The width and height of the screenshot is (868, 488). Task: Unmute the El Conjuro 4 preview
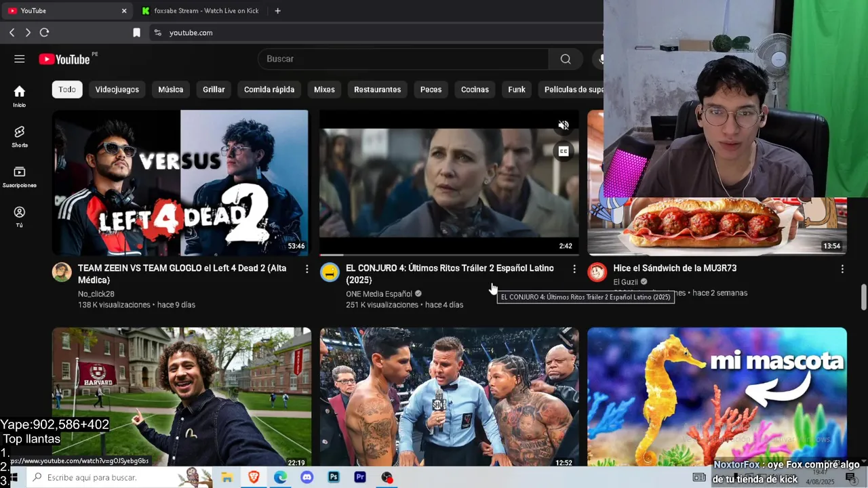pyautogui.click(x=563, y=125)
